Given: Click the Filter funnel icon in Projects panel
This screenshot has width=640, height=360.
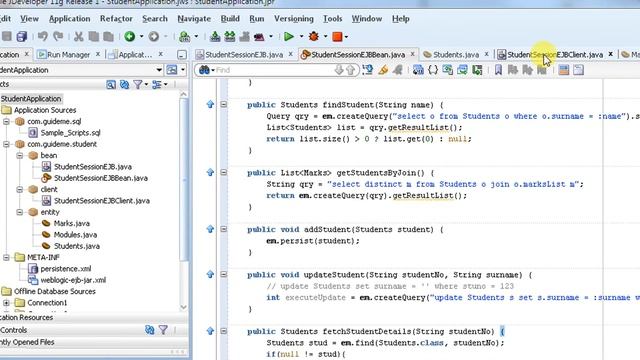Looking at the screenshot, I should [138, 84].
